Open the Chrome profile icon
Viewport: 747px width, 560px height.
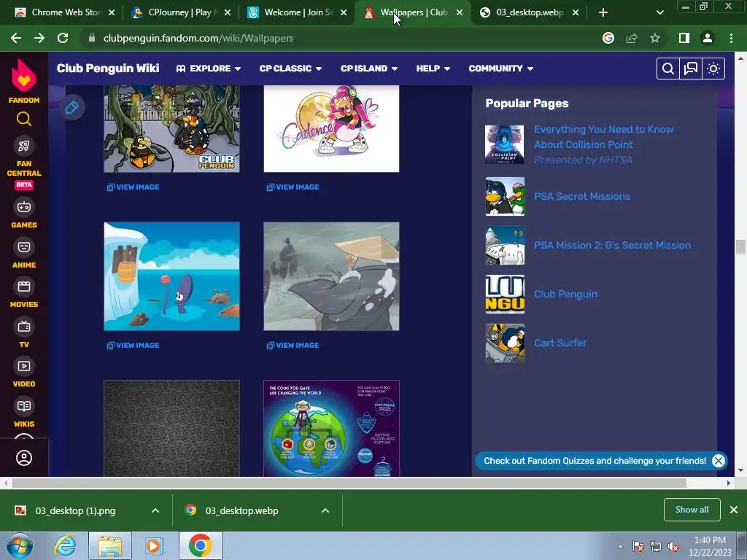(x=708, y=38)
